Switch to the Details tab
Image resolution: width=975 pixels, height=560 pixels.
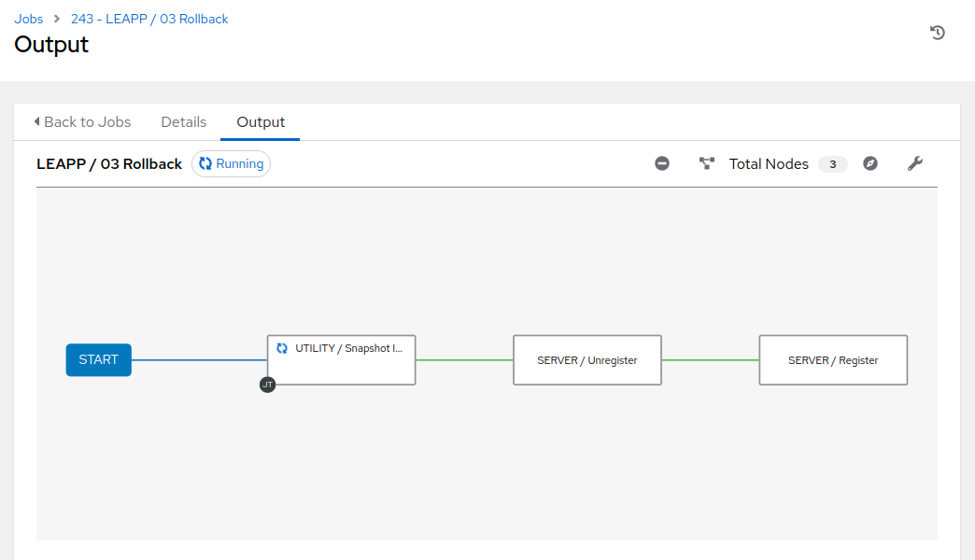pyautogui.click(x=183, y=122)
